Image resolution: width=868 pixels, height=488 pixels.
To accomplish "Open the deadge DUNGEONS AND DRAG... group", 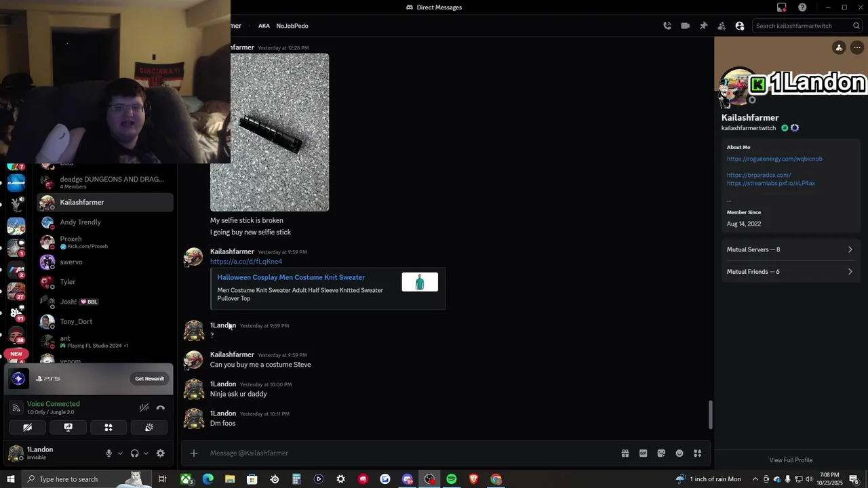I will point(105,182).
